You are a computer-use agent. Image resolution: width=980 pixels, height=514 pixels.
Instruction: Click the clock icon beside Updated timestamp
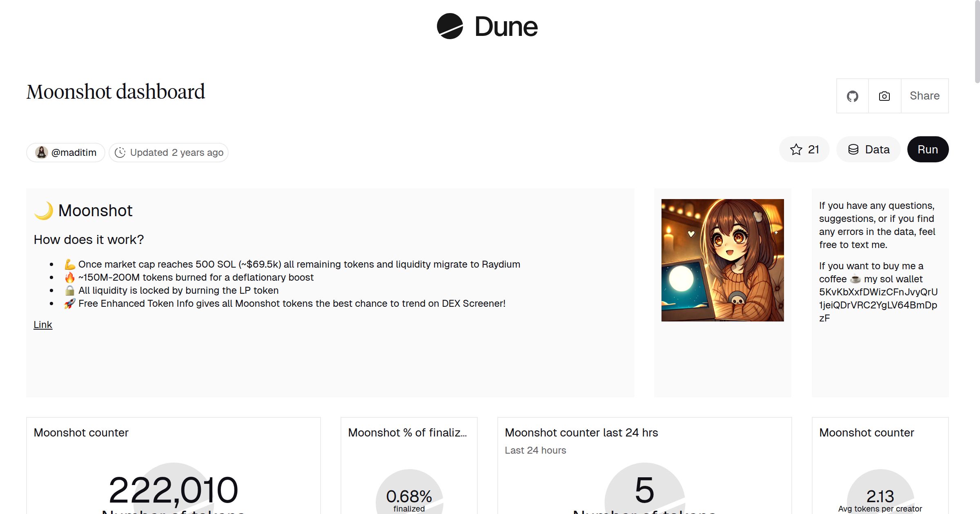click(120, 152)
